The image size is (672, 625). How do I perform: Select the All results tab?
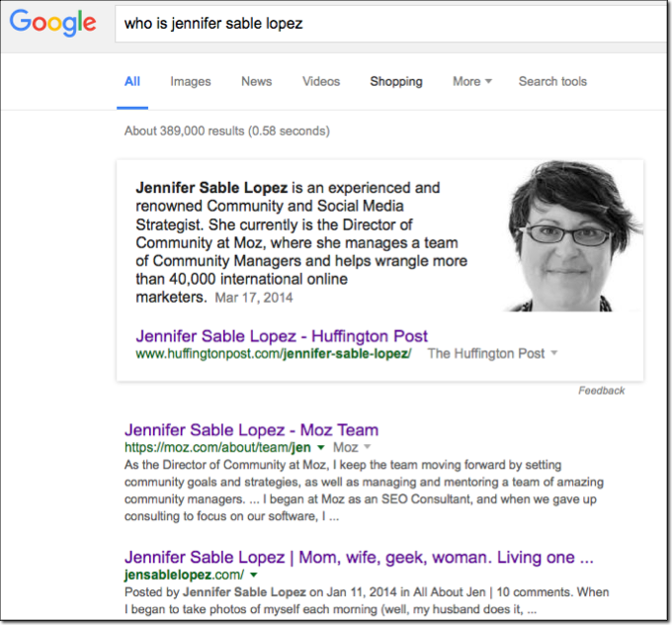[132, 82]
